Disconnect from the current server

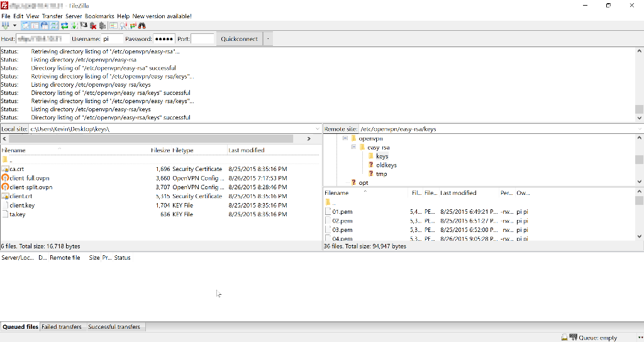[93, 25]
